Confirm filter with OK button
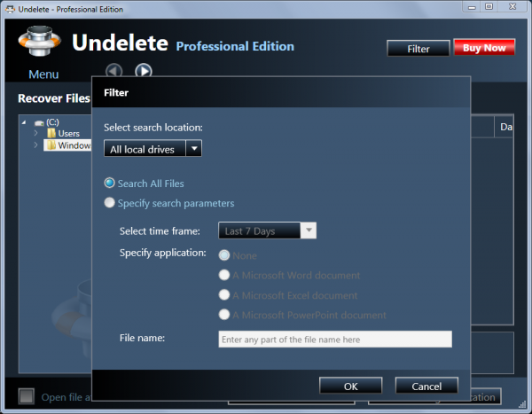 click(x=351, y=386)
